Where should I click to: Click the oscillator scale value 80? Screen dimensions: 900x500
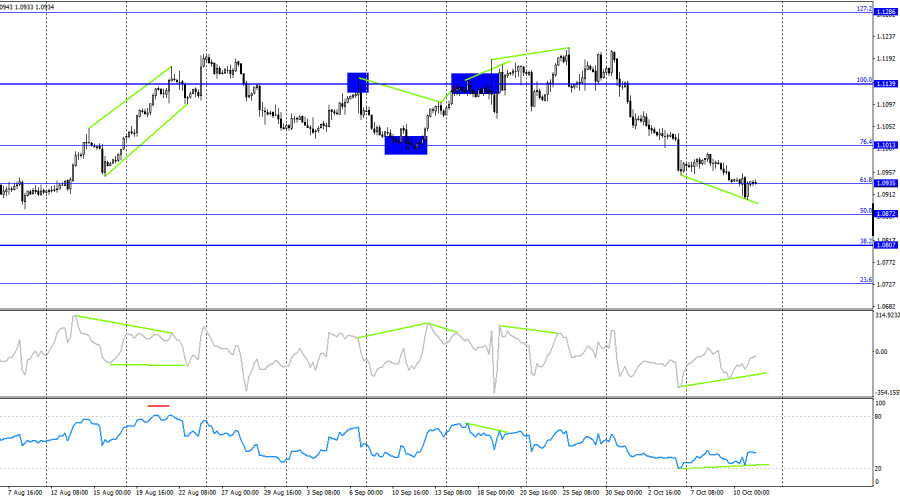878,417
